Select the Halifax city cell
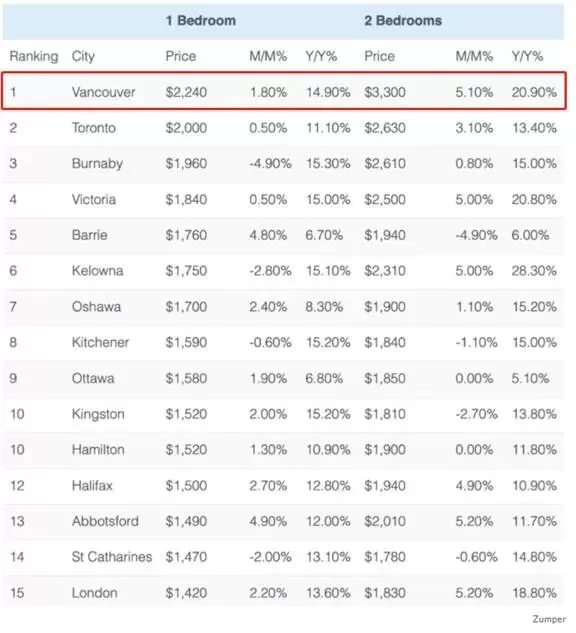This screenshot has width=576, height=633. (x=92, y=486)
